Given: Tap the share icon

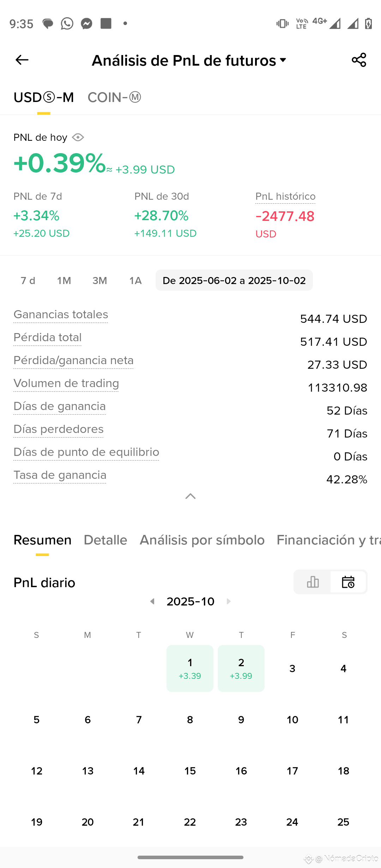Looking at the screenshot, I should (x=359, y=60).
